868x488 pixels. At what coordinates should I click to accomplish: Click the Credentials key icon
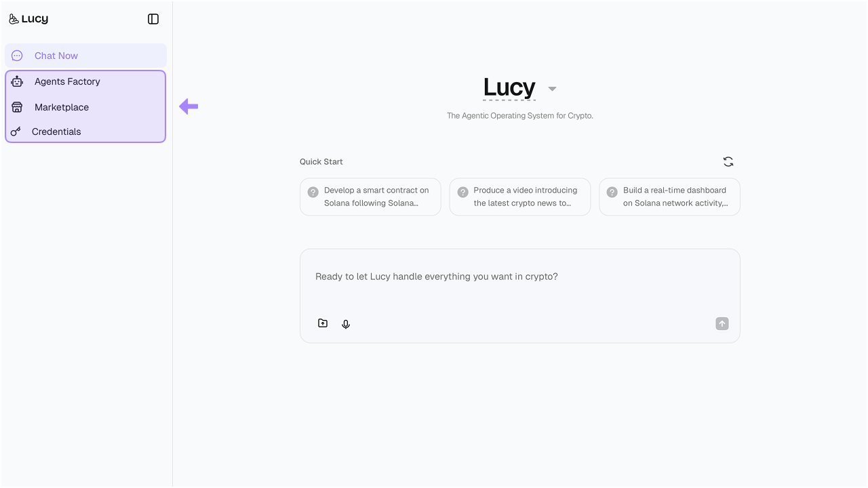click(16, 131)
